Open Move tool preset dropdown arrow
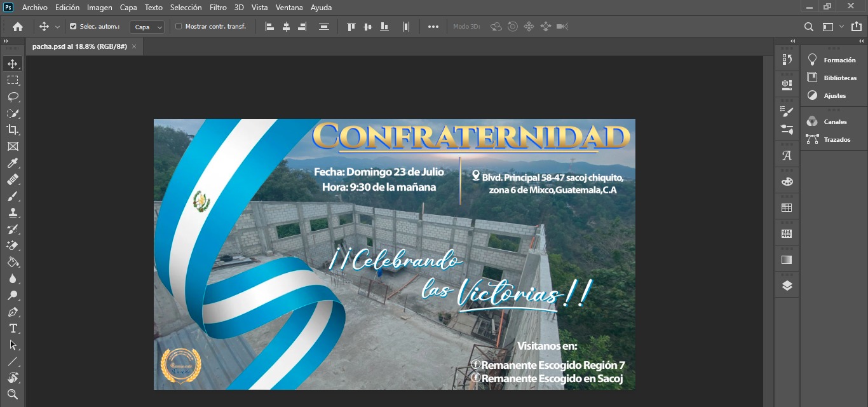Viewport: 868px width, 407px height. [x=57, y=27]
